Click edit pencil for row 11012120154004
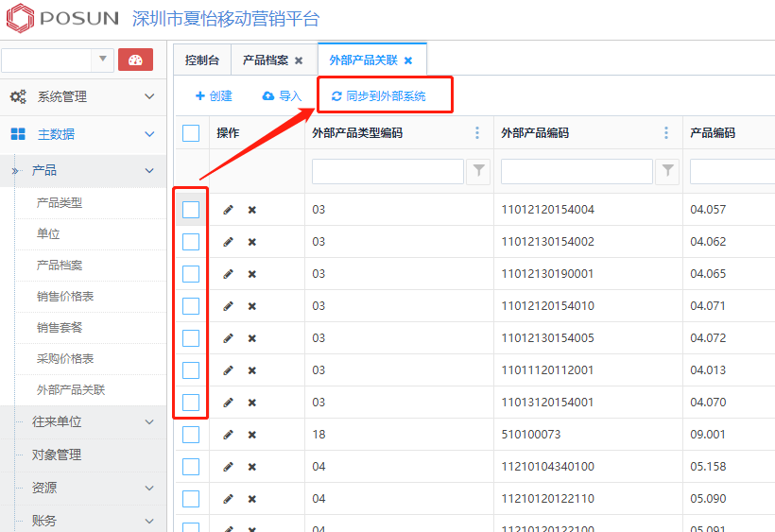Screen dimensions: 775x532 [228, 210]
